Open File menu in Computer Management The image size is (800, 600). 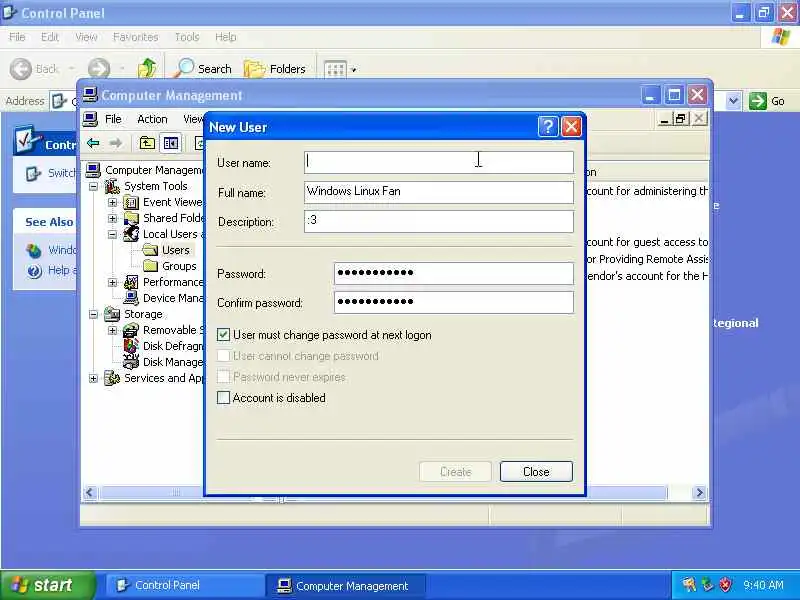click(x=113, y=119)
